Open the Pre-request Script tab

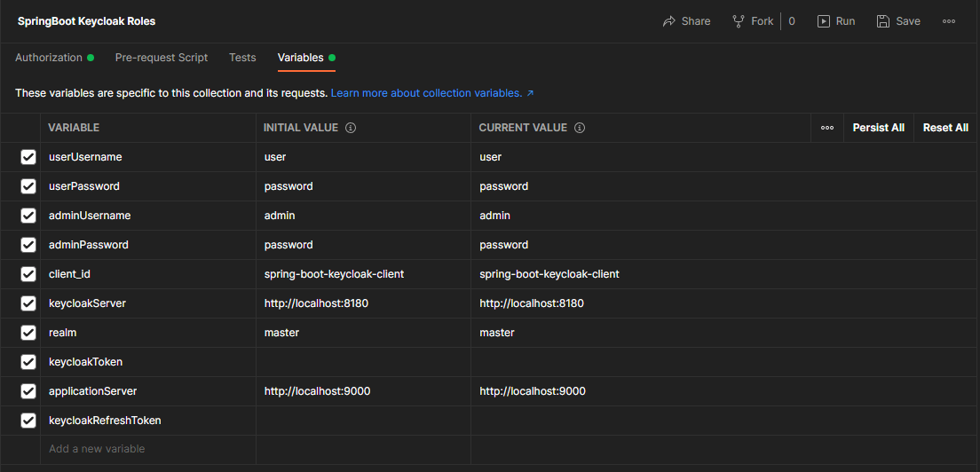(162, 58)
